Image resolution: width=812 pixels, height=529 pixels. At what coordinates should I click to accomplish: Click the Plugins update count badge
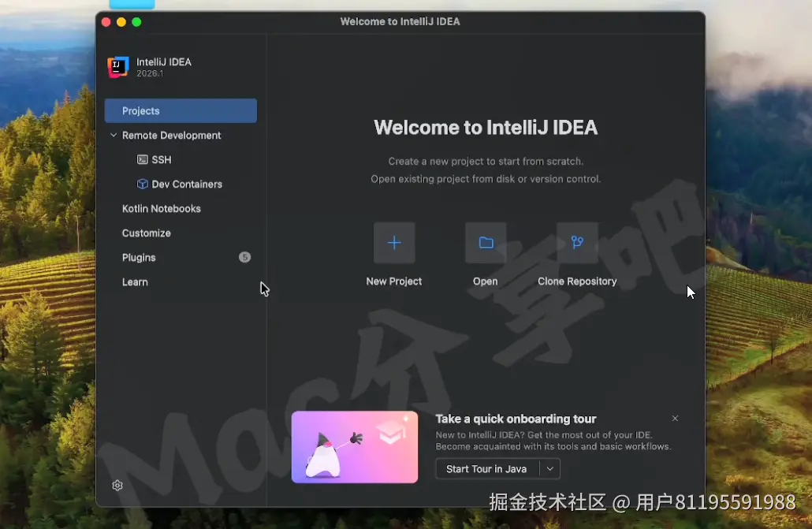(x=245, y=257)
